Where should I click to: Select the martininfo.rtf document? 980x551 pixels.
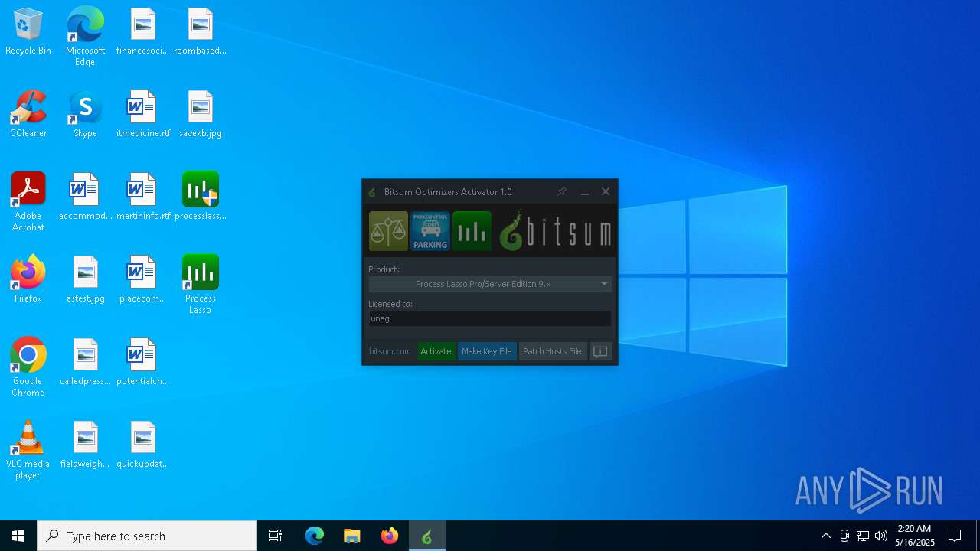pyautogui.click(x=142, y=197)
